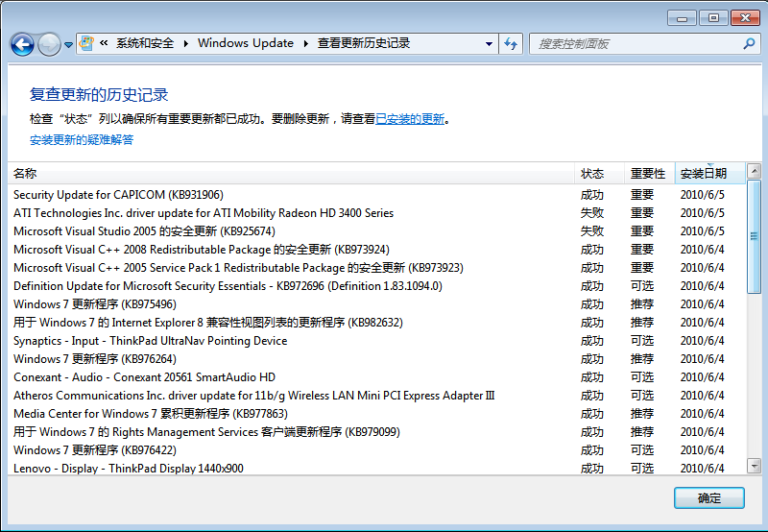Go back with the blue Back arrow

22,44
